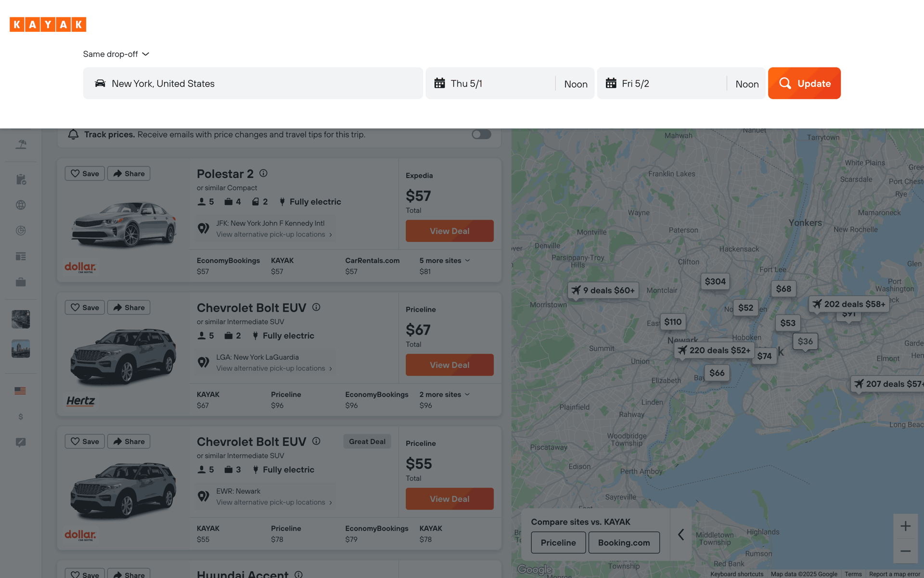The width and height of the screenshot is (924, 578).
Task: Compare with Priceline button
Action: pyautogui.click(x=558, y=542)
